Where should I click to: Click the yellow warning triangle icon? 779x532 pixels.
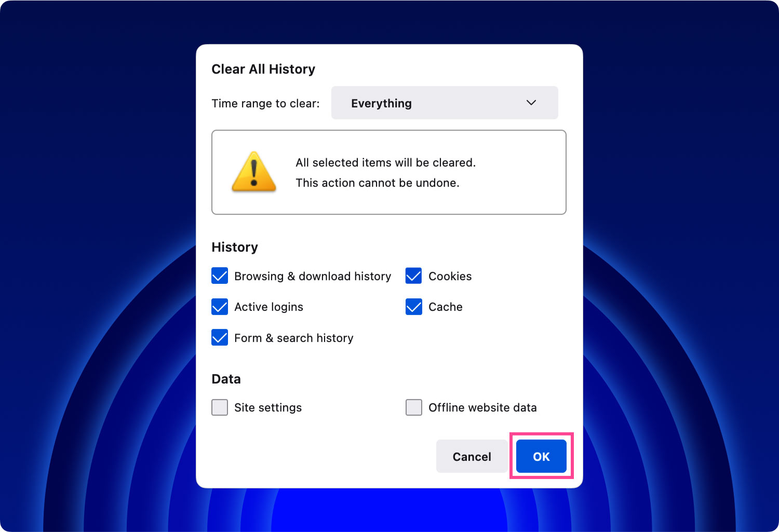click(254, 172)
